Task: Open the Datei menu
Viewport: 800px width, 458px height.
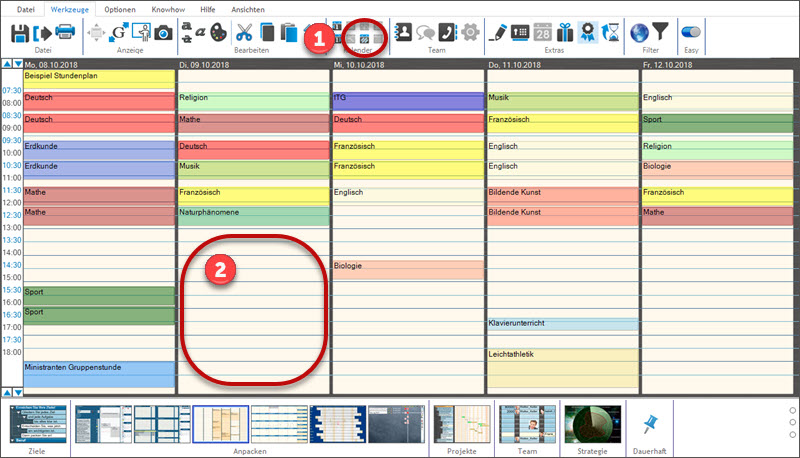Action: point(25,8)
